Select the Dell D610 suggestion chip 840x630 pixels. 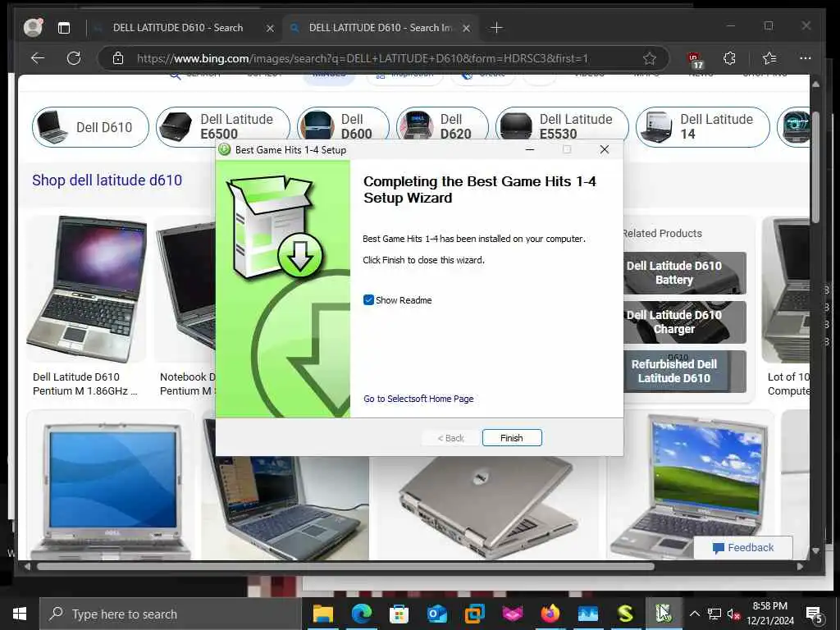(x=90, y=127)
